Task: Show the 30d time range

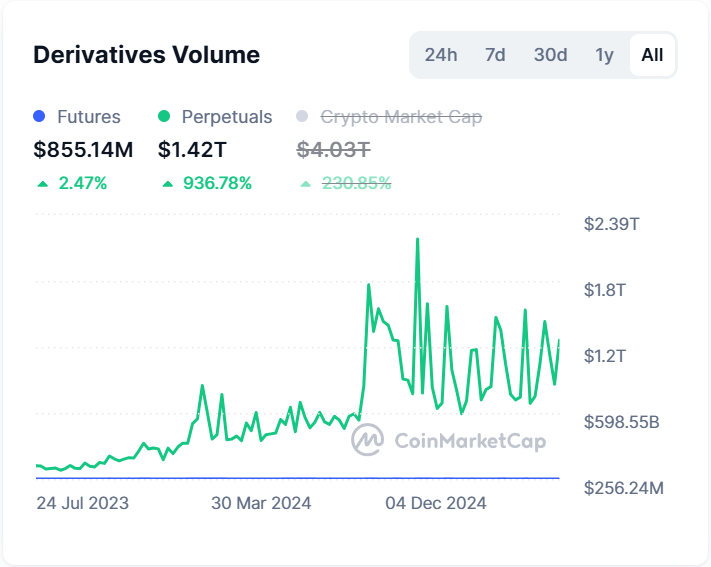Action: [x=550, y=55]
